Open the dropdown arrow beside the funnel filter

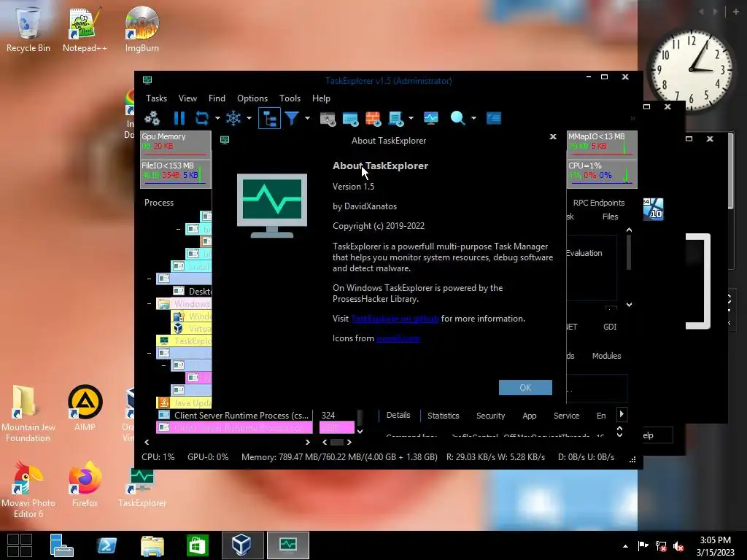(x=307, y=118)
